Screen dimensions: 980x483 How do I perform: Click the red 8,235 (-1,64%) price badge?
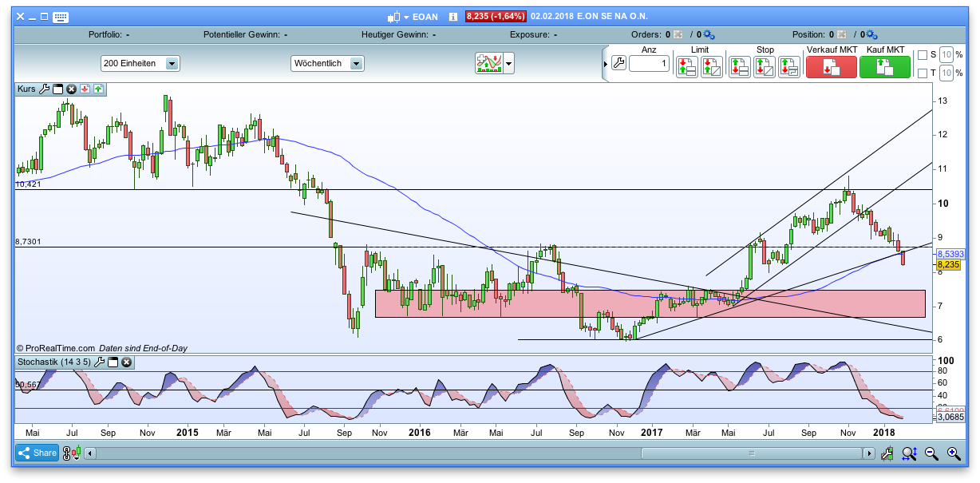(495, 17)
